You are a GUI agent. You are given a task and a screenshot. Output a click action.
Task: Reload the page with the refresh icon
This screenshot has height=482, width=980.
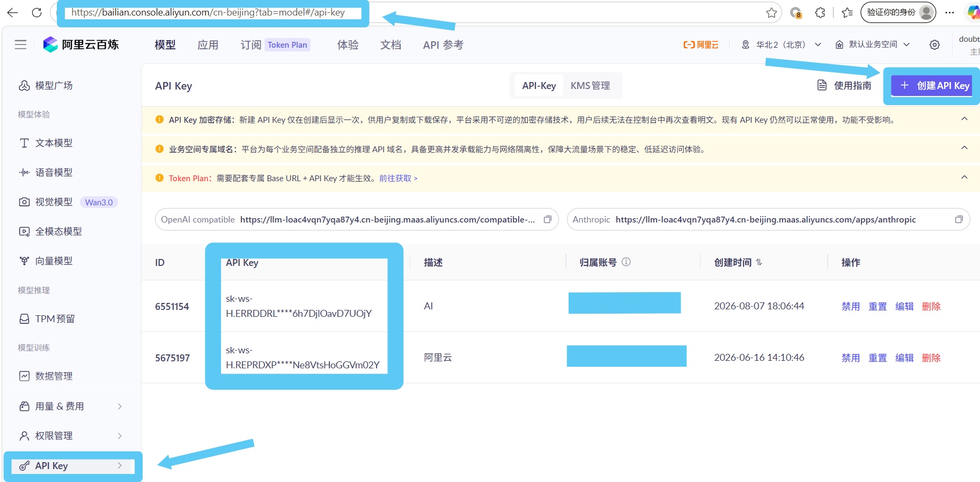pos(36,12)
